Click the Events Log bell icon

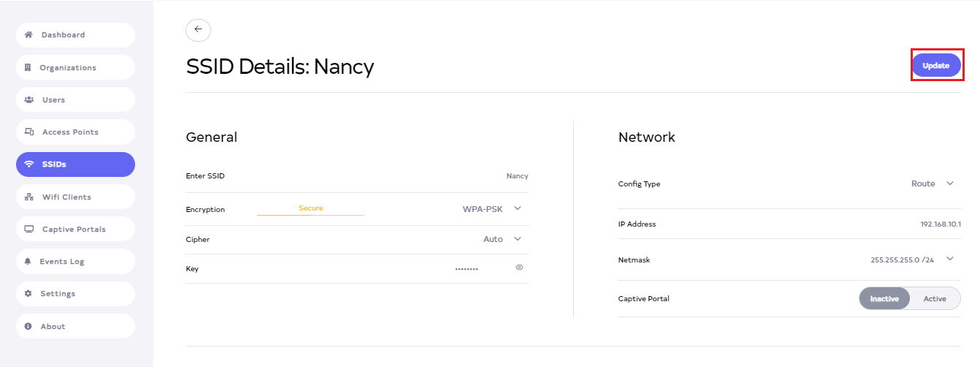[28, 262]
